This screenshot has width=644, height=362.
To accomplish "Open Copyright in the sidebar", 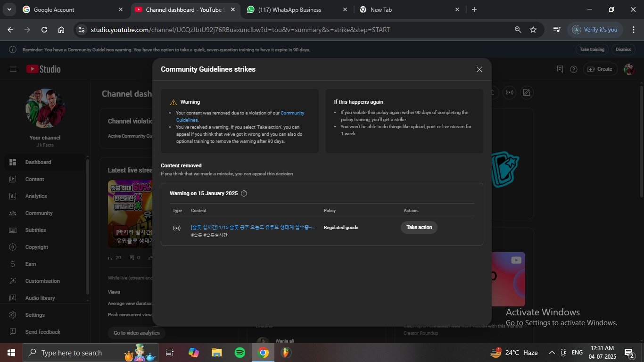I will click(45, 247).
